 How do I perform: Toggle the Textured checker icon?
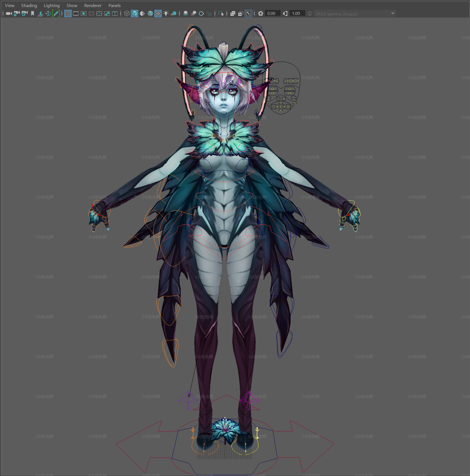tap(158, 13)
